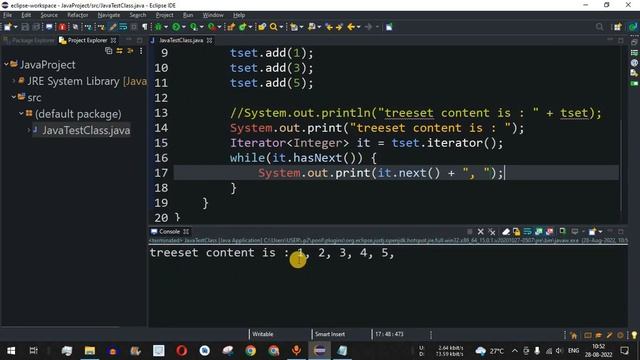The height and width of the screenshot is (360, 640).
Task: Open the Run configurations dropdown arrow
Action: [x=184, y=27]
